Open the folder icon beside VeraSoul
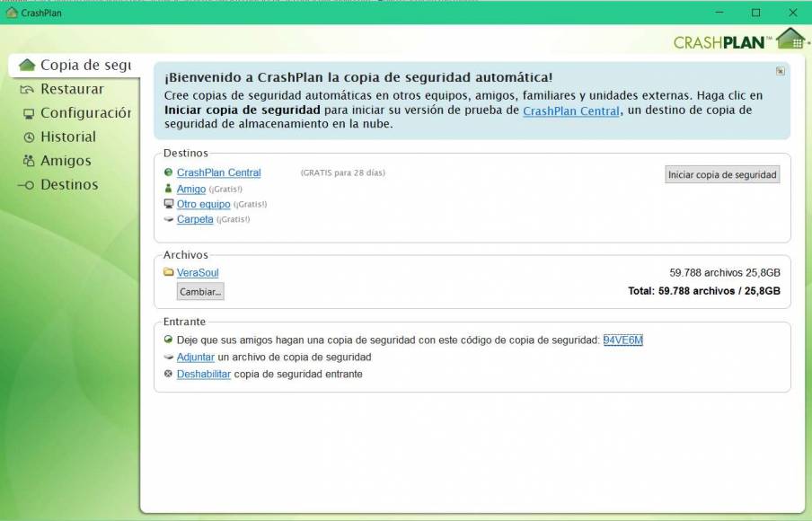This screenshot has width=812, height=521. (170, 272)
